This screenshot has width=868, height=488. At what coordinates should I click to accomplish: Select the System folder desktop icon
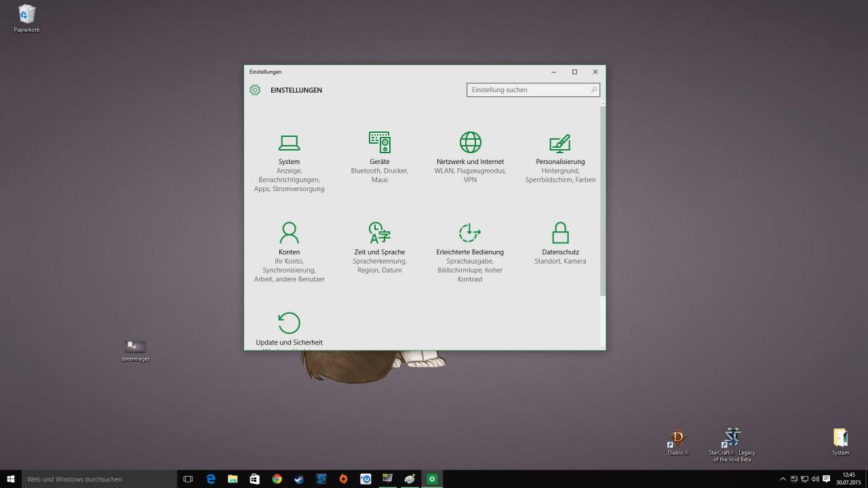pyautogui.click(x=840, y=442)
